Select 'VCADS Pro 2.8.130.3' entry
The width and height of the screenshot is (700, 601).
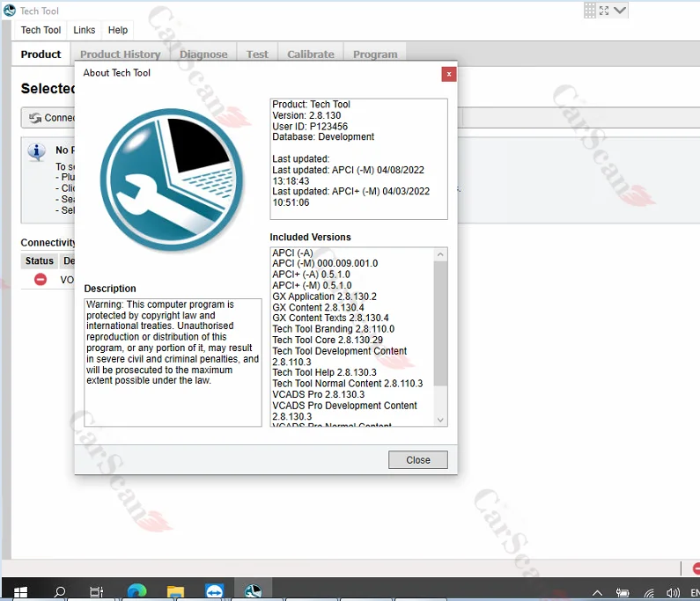click(x=319, y=395)
